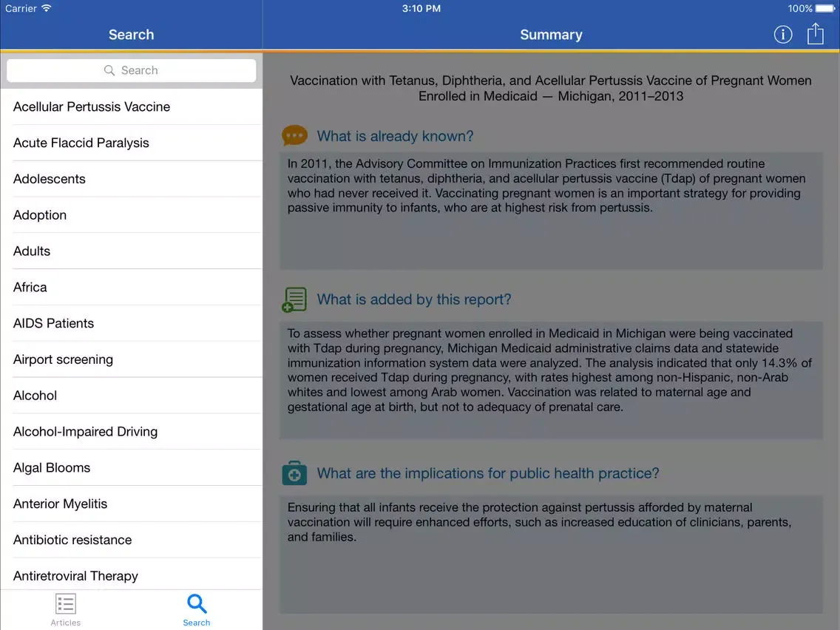The width and height of the screenshot is (840, 630).
Task: Click the green report document icon
Action: click(x=294, y=299)
